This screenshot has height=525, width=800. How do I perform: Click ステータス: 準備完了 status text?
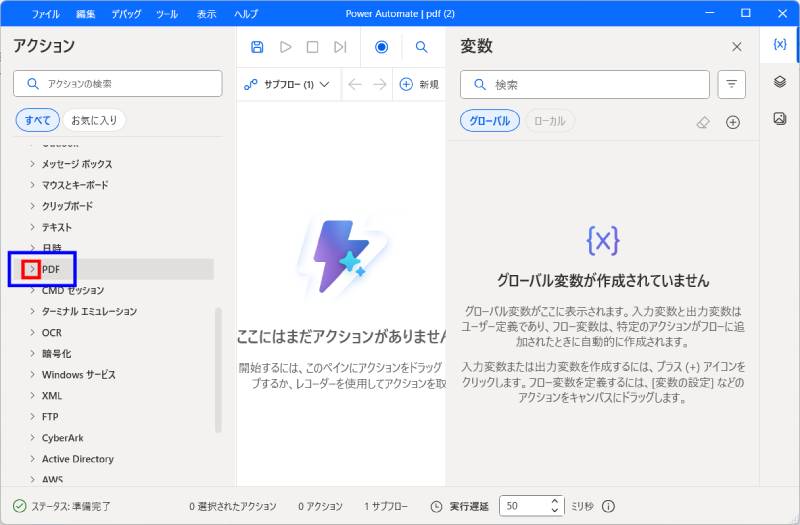point(71,506)
